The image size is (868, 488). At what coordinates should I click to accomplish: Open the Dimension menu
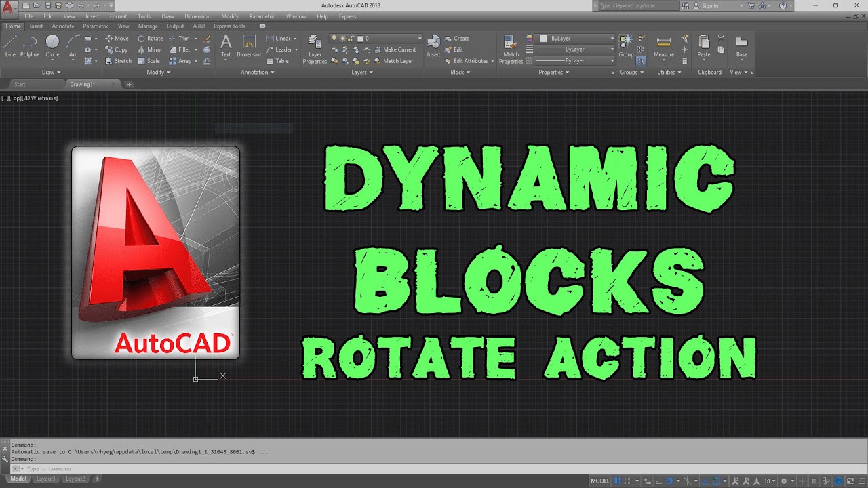coord(197,16)
